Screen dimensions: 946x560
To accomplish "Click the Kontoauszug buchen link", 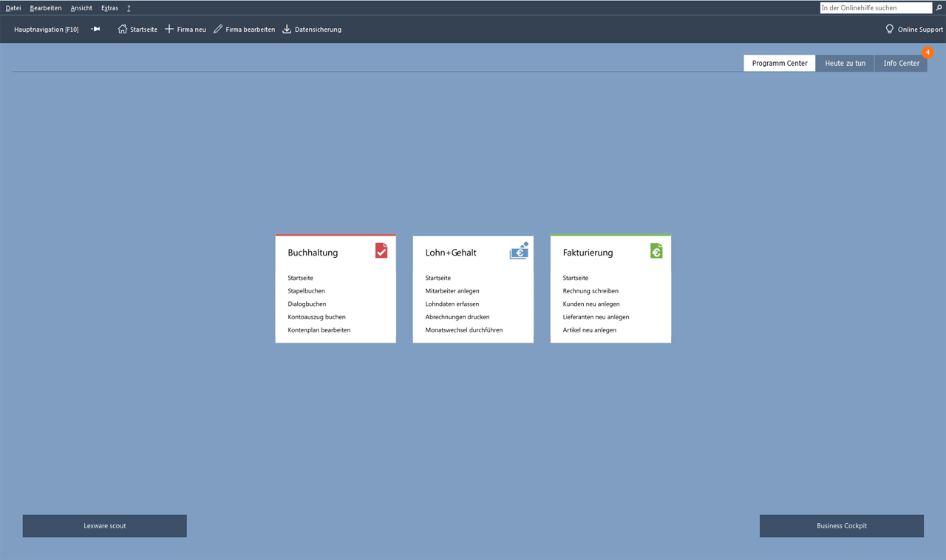I will tap(316, 317).
